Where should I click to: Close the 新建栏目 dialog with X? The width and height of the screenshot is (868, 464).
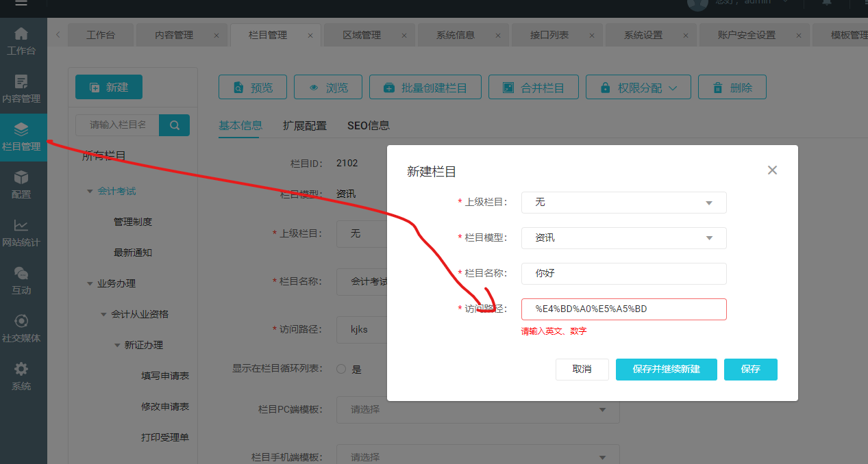772,170
